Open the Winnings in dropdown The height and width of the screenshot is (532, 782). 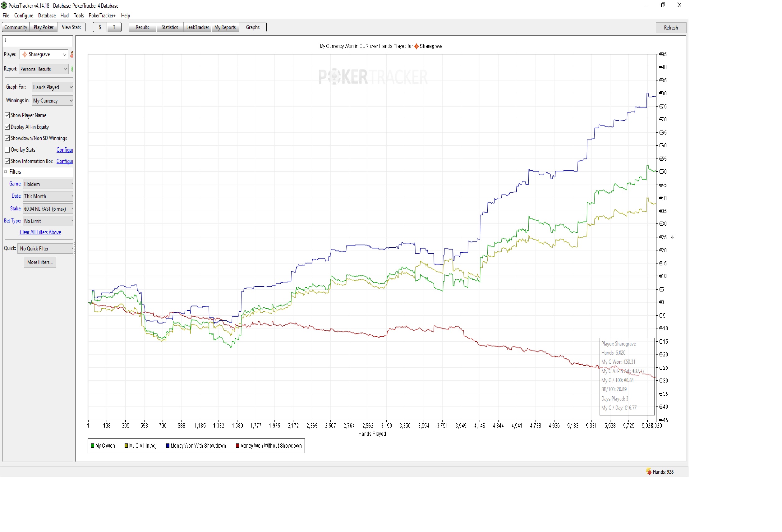(x=53, y=101)
